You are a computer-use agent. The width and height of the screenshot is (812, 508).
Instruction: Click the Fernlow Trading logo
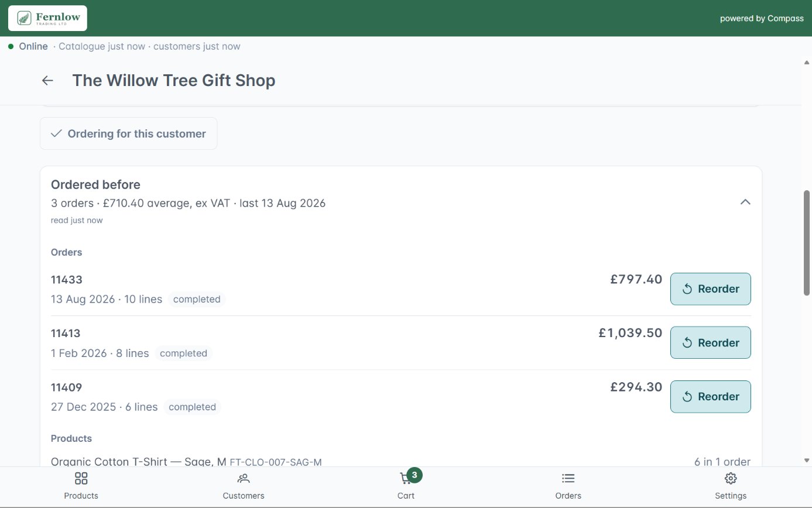[47, 18]
